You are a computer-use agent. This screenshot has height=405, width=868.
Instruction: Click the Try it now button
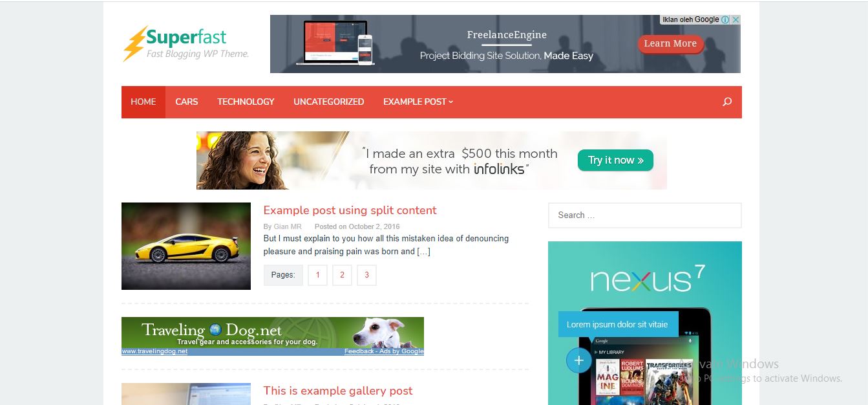coord(615,160)
